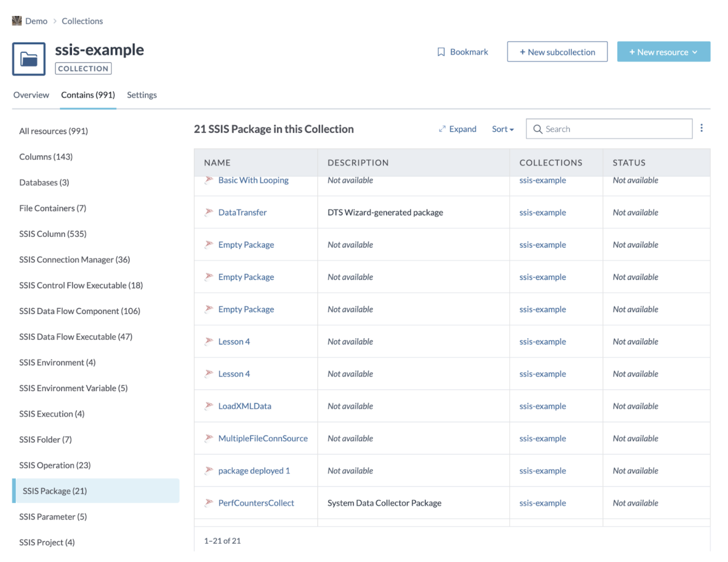Viewport: 728px width, 562px height.
Task: Click the SSIS Package icon for MultipleFileConnSource
Action: tap(210, 438)
